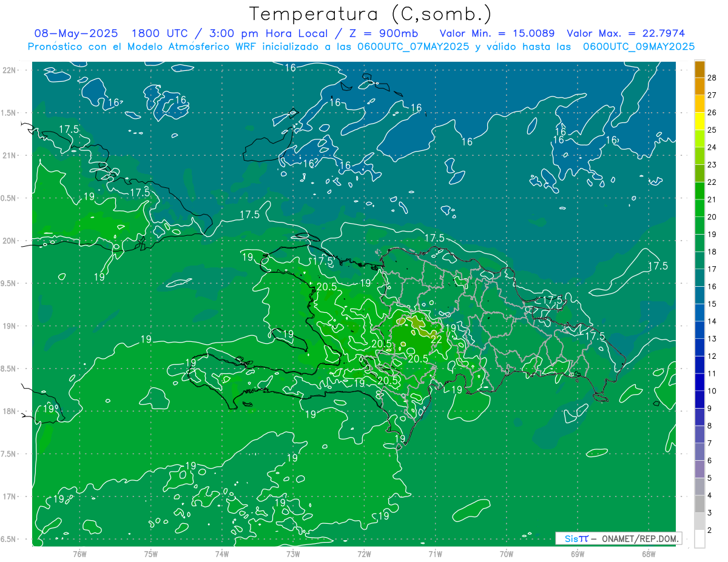Pick the lime band between 24 and 25
The width and height of the screenshot is (728, 562).
[699, 138]
